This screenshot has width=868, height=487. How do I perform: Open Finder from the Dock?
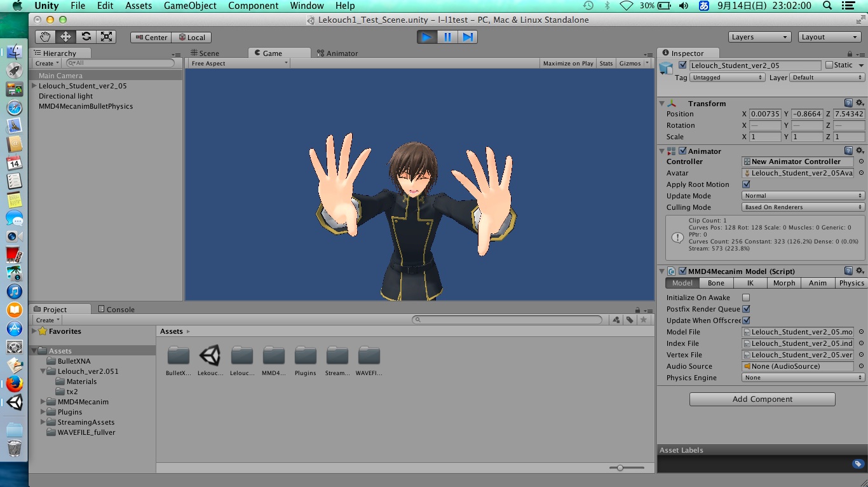(x=14, y=52)
